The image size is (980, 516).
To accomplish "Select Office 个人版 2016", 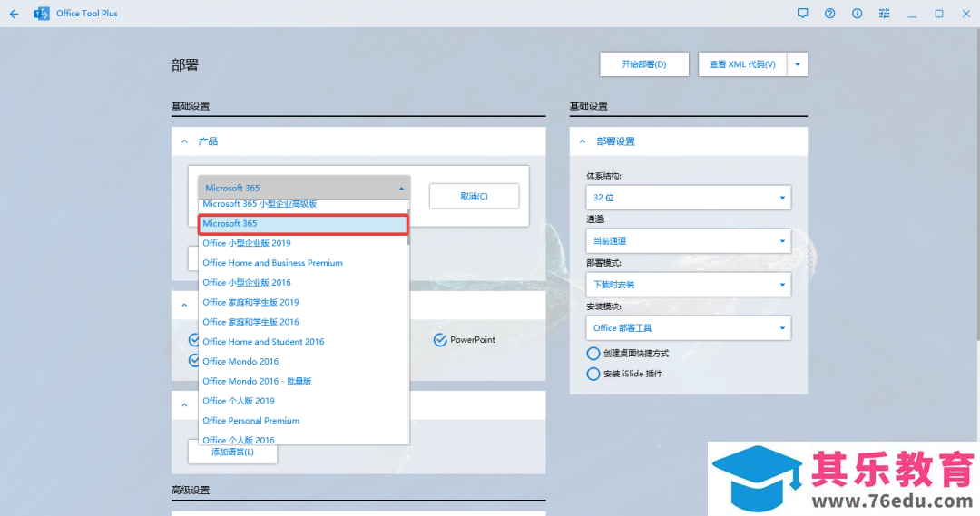I will (304, 439).
